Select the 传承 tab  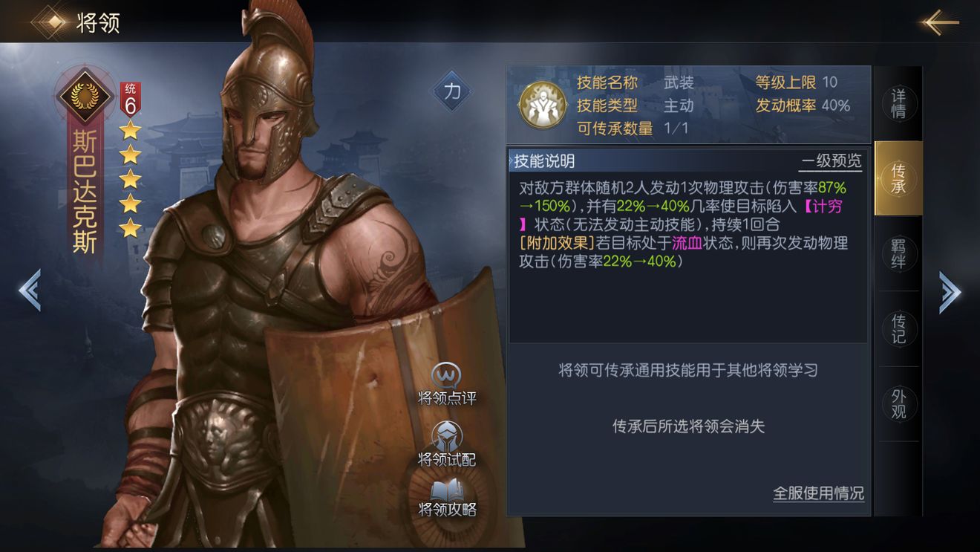pyautogui.click(x=898, y=178)
